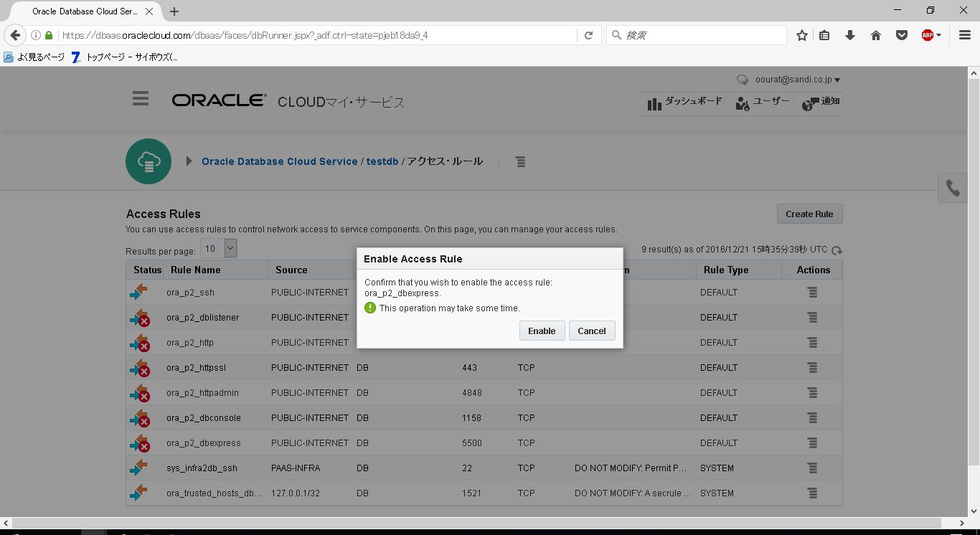Expand the triangle before Oracle Database Cloud Service

click(189, 161)
